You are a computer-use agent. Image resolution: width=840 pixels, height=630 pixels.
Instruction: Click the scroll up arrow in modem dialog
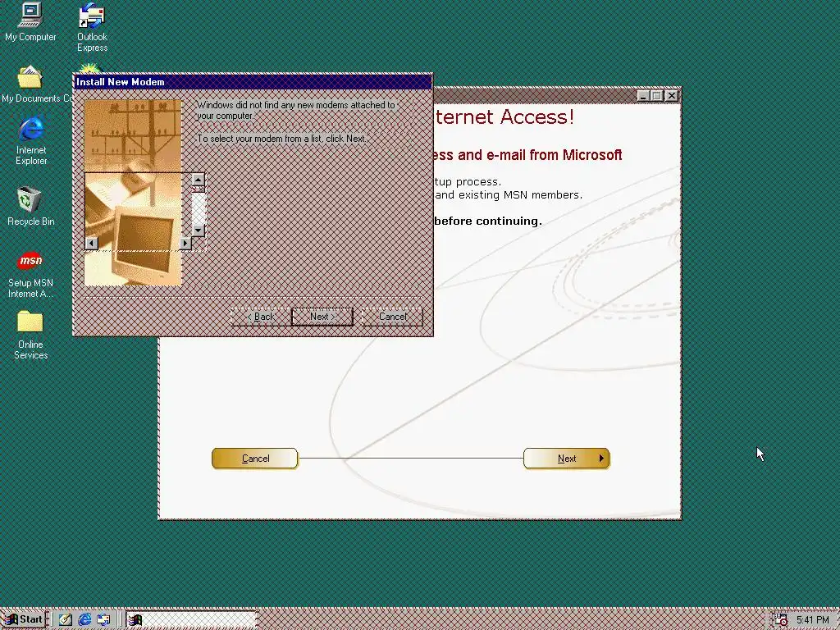coord(199,180)
